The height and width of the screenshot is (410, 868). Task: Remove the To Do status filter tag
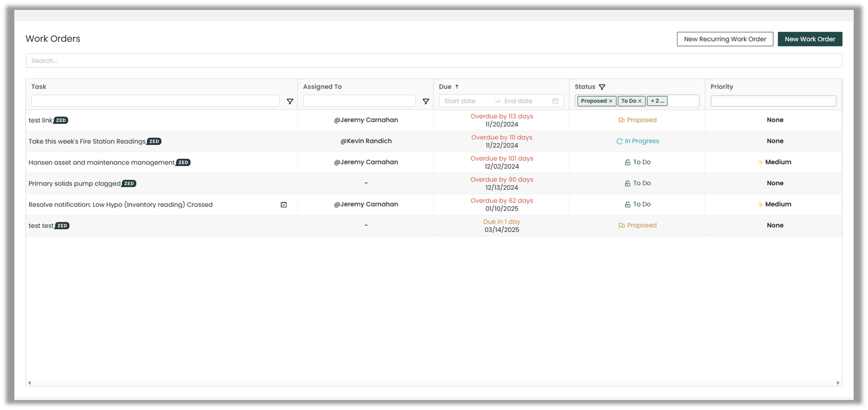coord(640,101)
